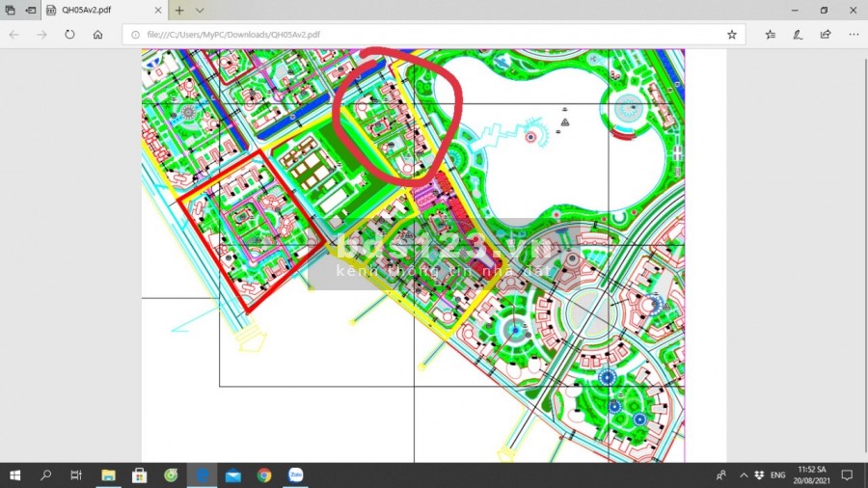Open the Windows Start menu

[14, 475]
